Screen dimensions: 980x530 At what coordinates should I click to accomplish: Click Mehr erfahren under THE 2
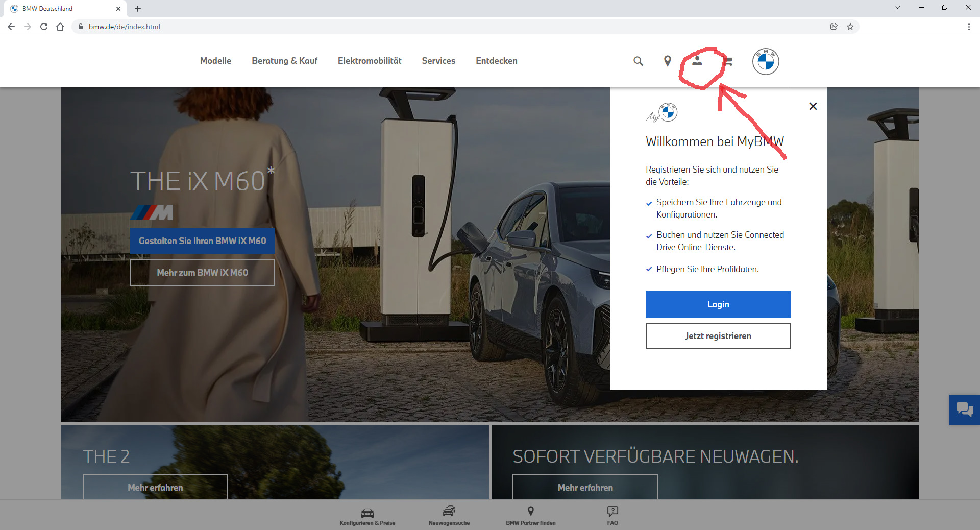[155, 487]
